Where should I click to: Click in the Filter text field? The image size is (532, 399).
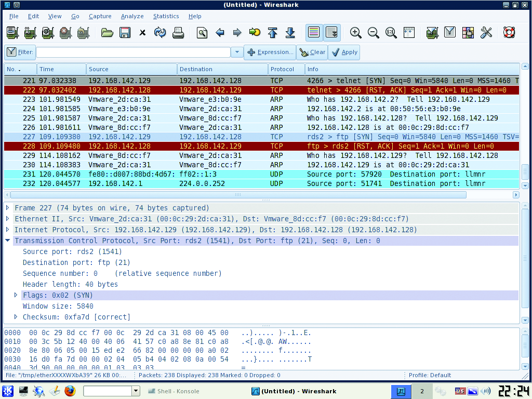133,52
